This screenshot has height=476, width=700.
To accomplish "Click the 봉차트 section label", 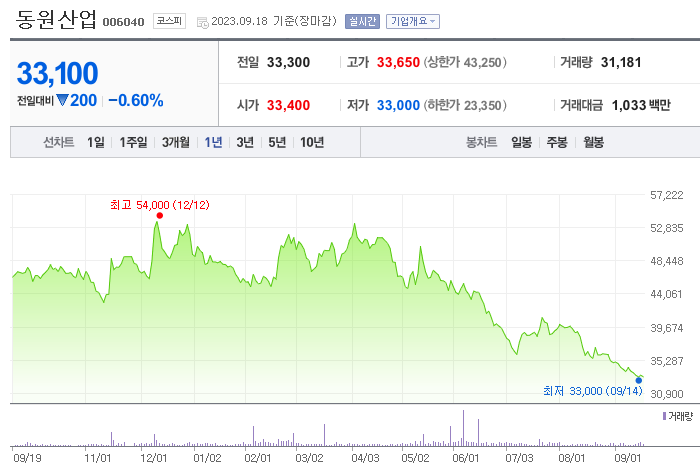I will 481,142.
